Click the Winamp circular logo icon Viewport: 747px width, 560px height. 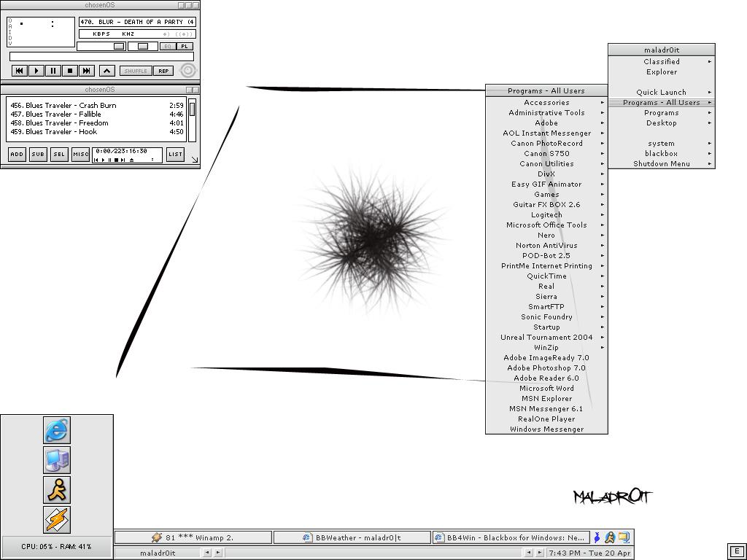point(187,71)
